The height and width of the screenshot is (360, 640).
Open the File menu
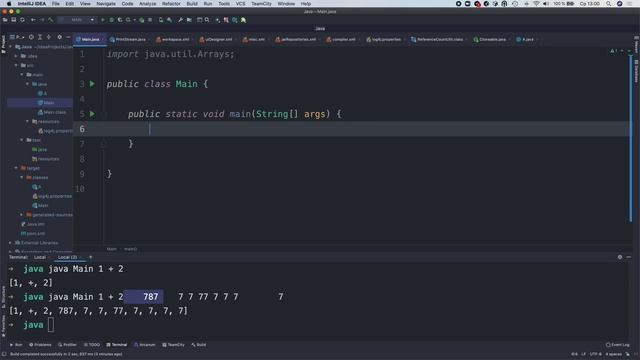(56, 4)
